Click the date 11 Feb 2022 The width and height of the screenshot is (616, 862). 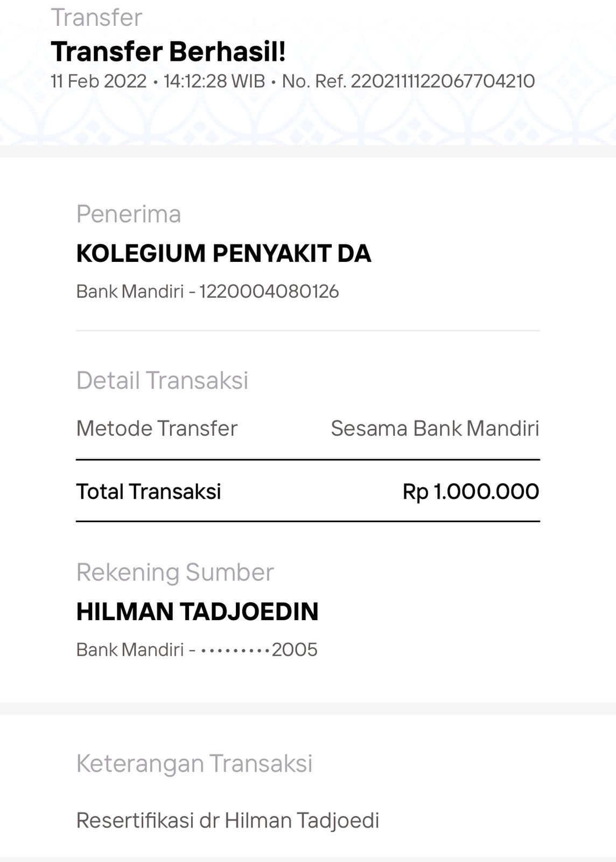(99, 81)
